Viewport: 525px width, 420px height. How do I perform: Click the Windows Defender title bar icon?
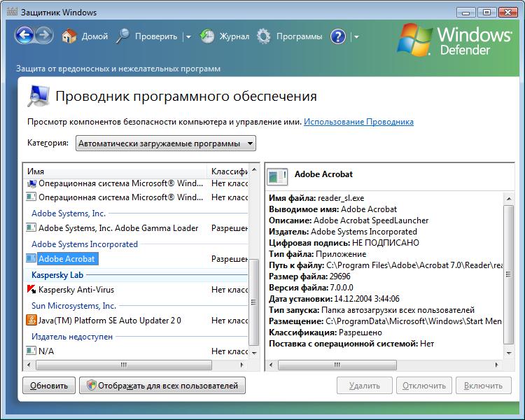click(12, 12)
